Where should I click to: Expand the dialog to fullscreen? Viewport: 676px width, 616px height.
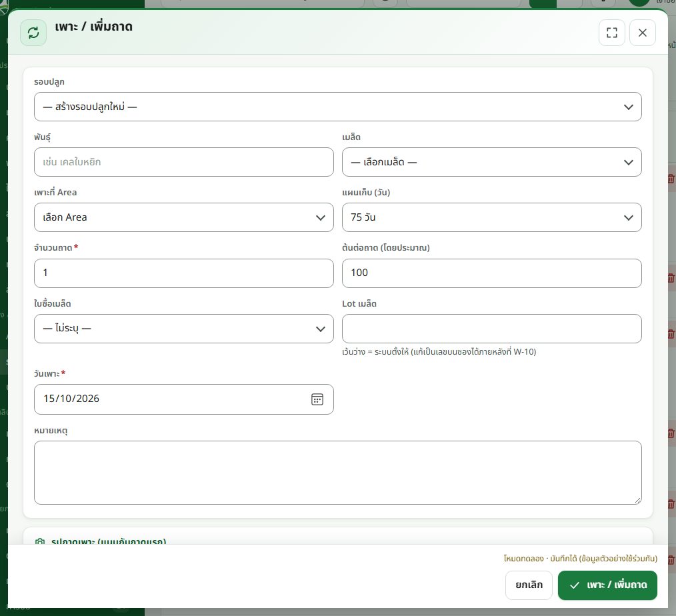point(612,33)
